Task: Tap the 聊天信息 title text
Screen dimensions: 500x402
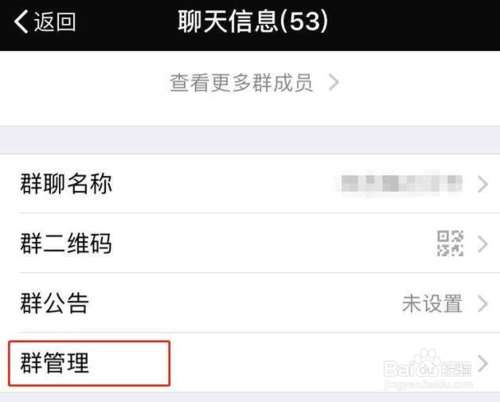Action: [x=228, y=21]
